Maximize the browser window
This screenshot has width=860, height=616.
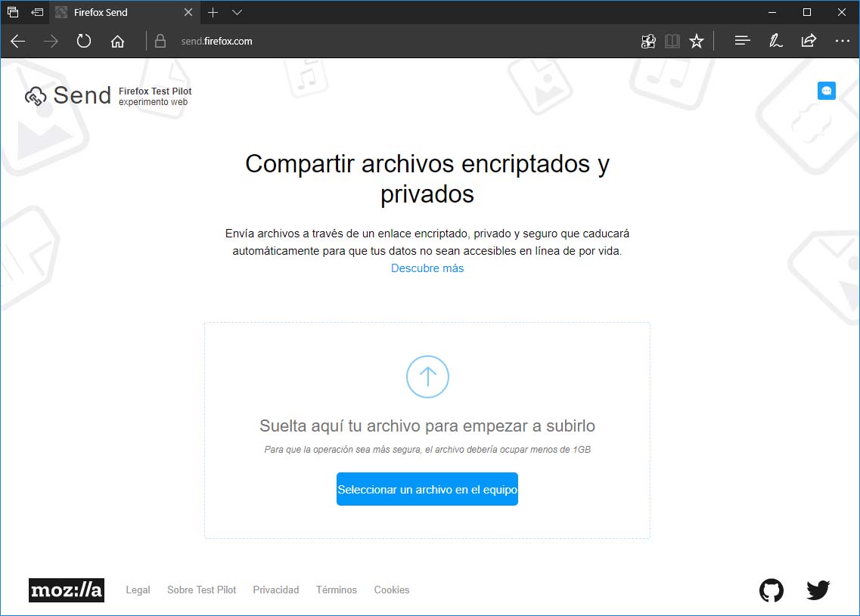pos(807,12)
